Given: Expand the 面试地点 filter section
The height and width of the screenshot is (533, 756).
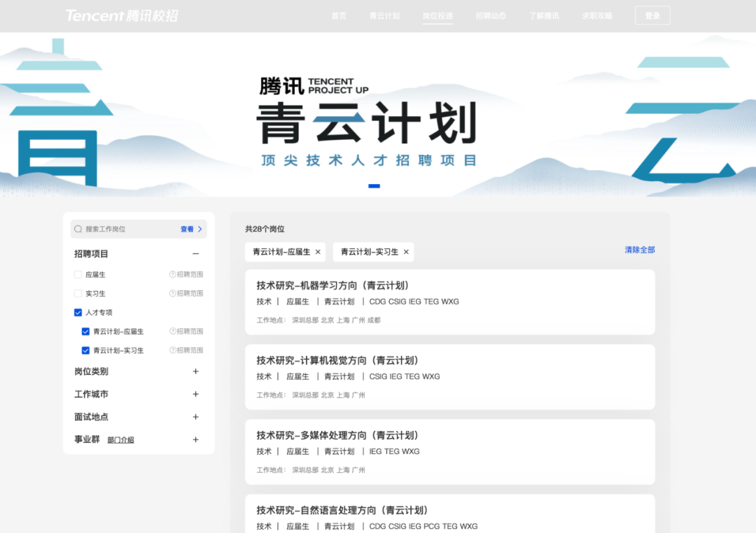Looking at the screenshot, I should pos(196,416).
